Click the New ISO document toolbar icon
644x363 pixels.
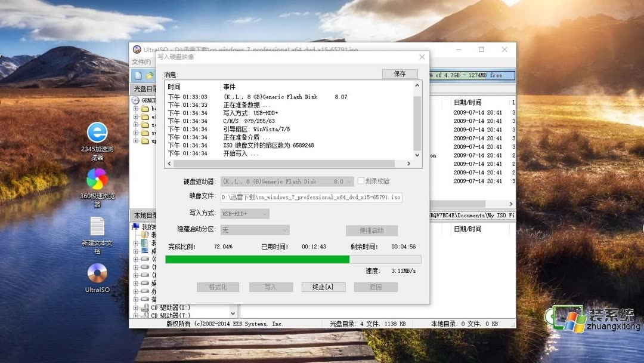pos(139,76)
